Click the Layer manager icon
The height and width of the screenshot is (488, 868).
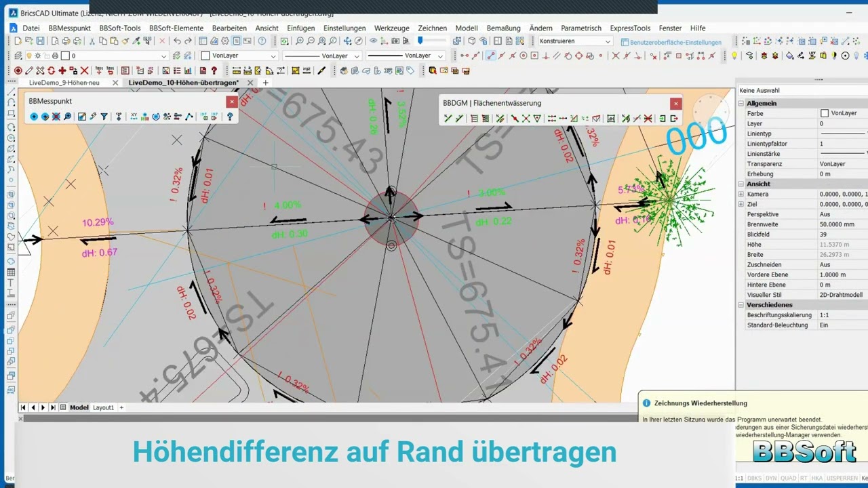[x=18, y=56]
